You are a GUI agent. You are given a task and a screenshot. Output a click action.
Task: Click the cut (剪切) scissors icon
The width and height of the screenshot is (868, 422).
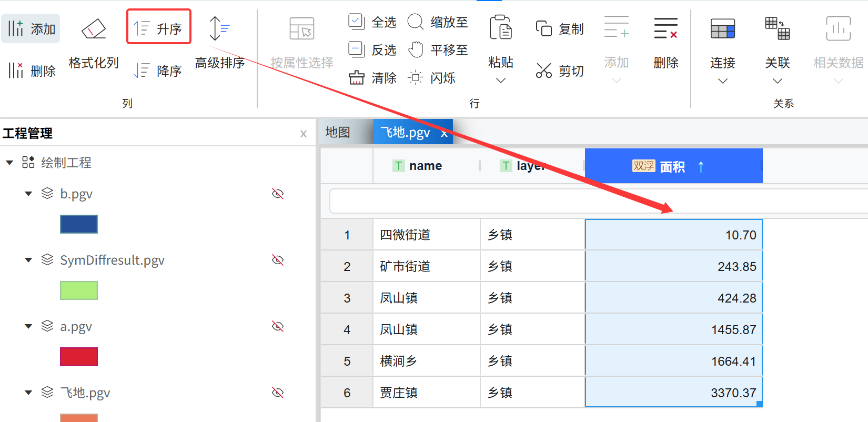pos(543,71)
